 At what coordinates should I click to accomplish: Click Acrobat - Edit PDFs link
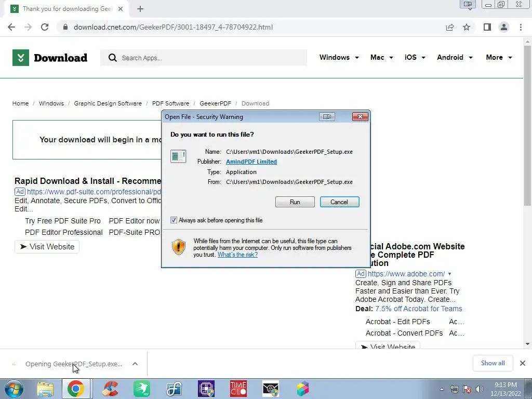click(397, 322)
